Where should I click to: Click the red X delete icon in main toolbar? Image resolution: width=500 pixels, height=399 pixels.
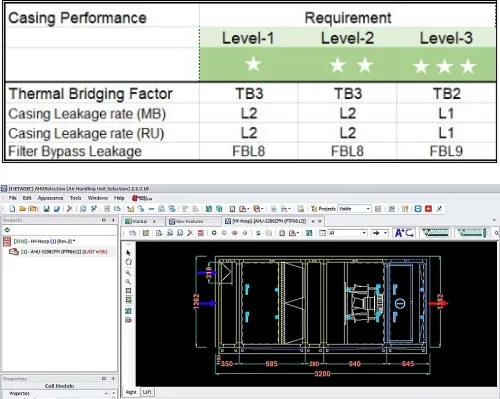[x=69, y=209]
